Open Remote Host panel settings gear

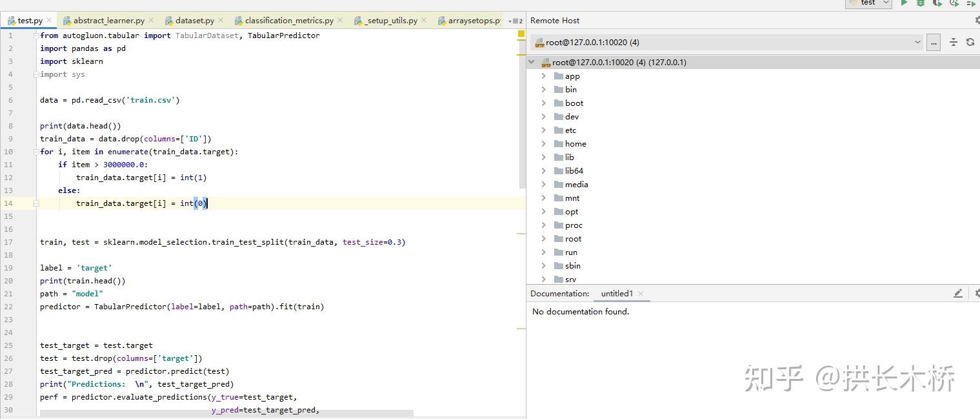coord(977,20)
